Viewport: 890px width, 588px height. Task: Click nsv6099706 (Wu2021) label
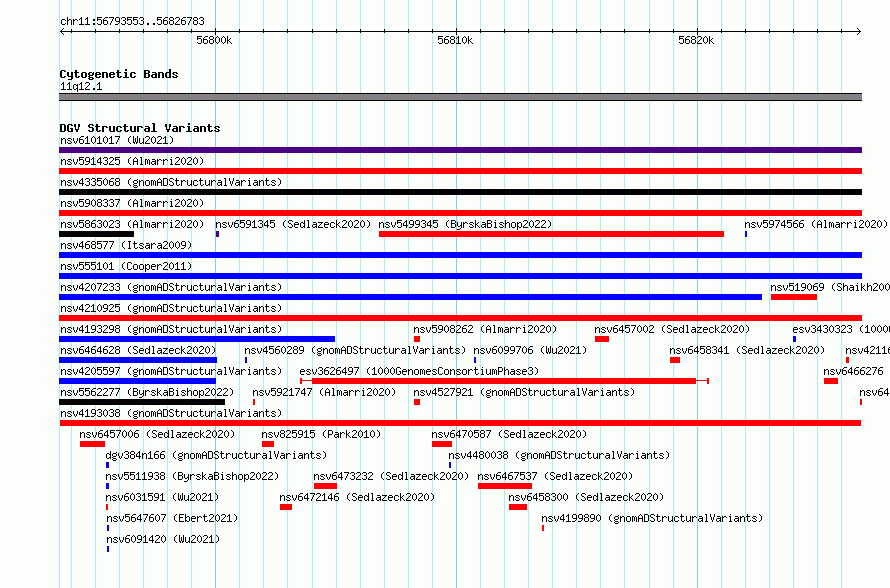coord(530,350)
